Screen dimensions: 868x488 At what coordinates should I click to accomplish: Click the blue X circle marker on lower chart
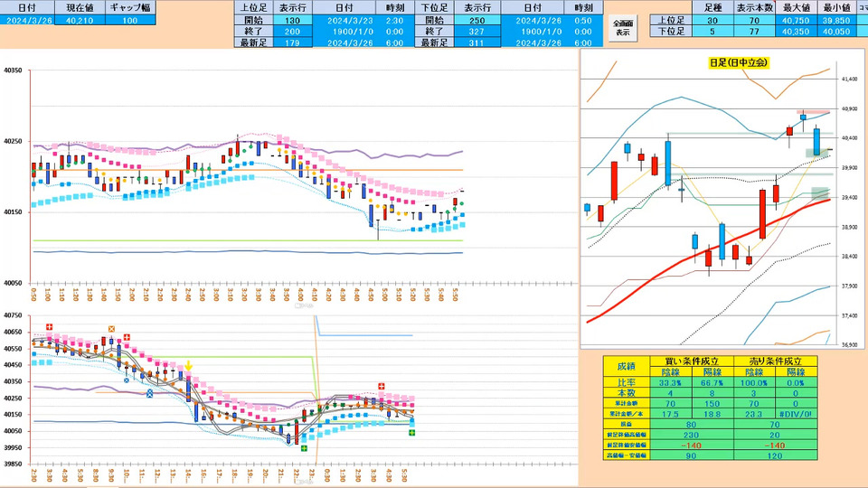(127, 380)
